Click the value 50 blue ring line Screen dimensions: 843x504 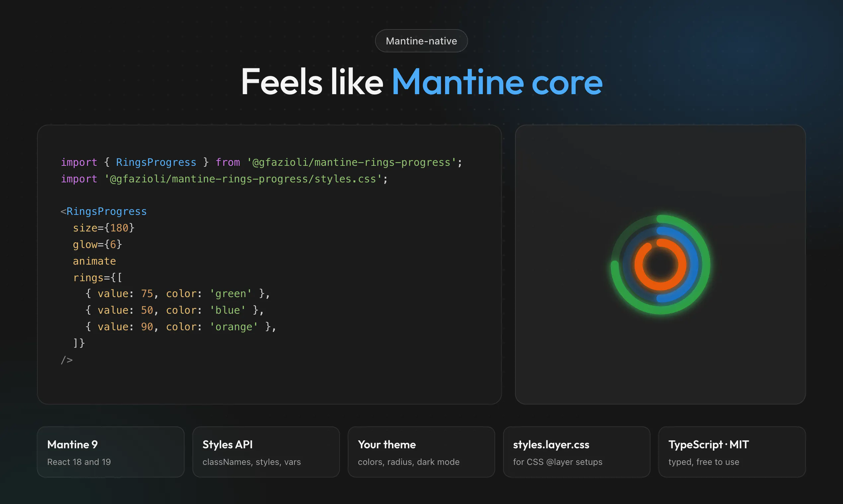tap(175, 310)
